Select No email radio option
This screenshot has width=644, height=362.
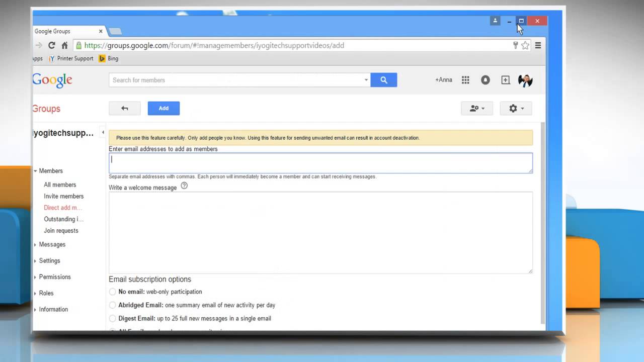(x=112, y=292)
